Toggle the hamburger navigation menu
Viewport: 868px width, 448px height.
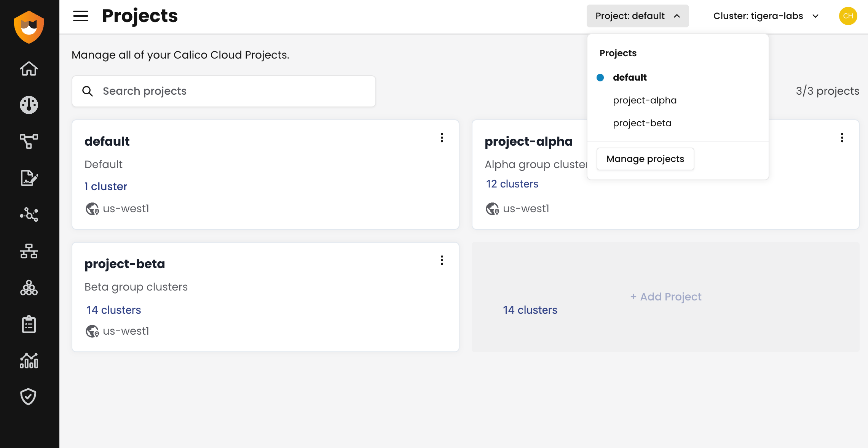(x=81, y=16)
